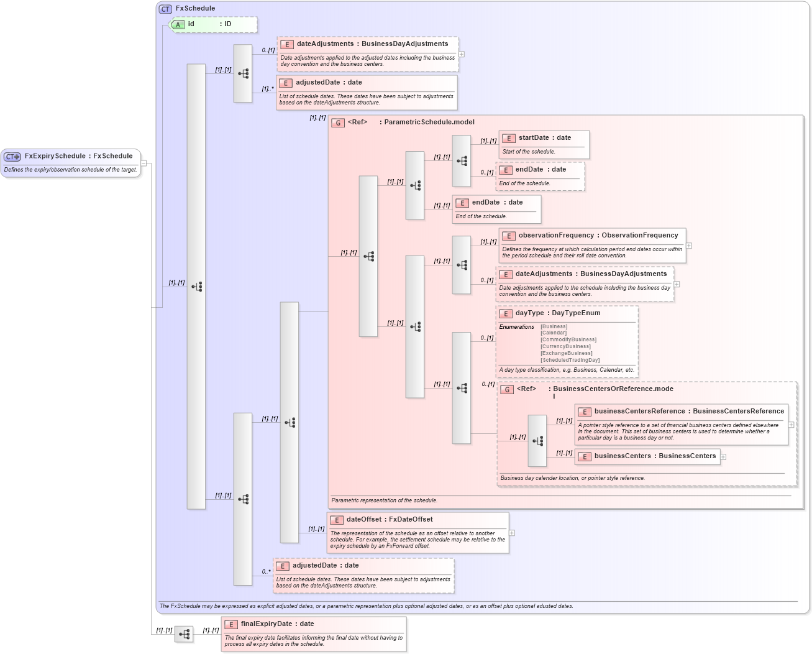
Task: Select the businessCenters element icon
Action: (x=584, y=456)
